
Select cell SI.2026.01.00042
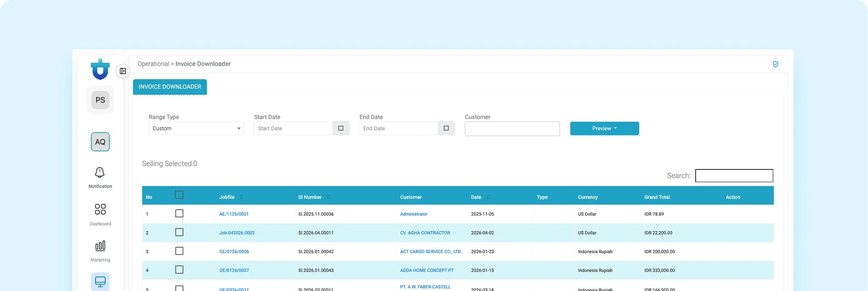[316, 252]
